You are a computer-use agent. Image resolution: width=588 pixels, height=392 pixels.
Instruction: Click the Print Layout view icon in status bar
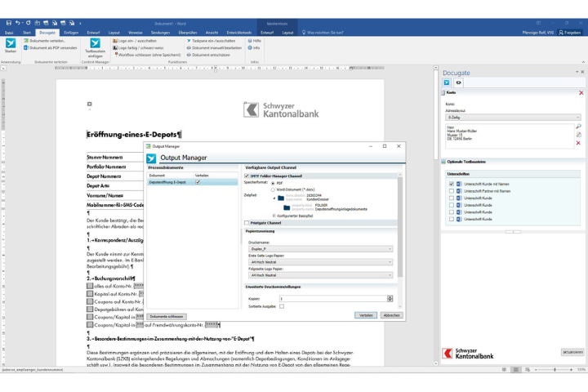516,369
